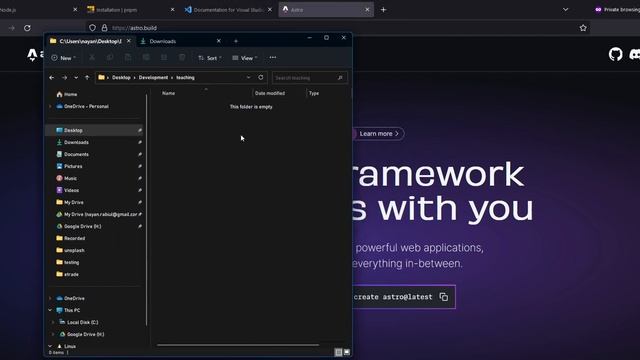Open the Astro GitHub icon link
This screenshot has height=360, width=640.
(x=616, y=54)
